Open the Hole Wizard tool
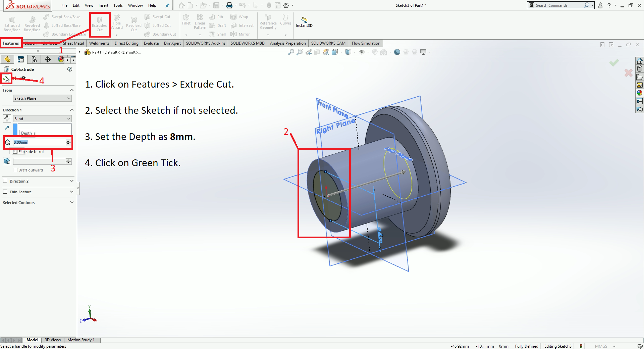This screenshot has height=349, width=644. 117,23
